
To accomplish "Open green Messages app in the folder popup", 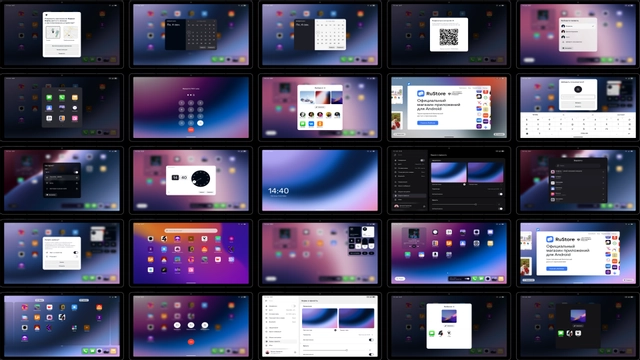I will coord(49,98).
